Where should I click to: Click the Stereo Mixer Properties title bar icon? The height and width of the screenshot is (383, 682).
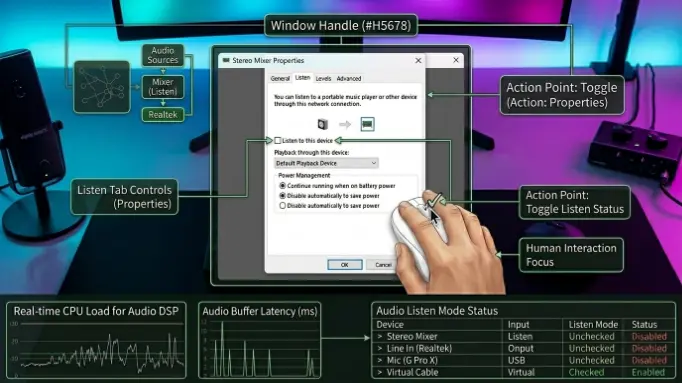coord(226,60)
